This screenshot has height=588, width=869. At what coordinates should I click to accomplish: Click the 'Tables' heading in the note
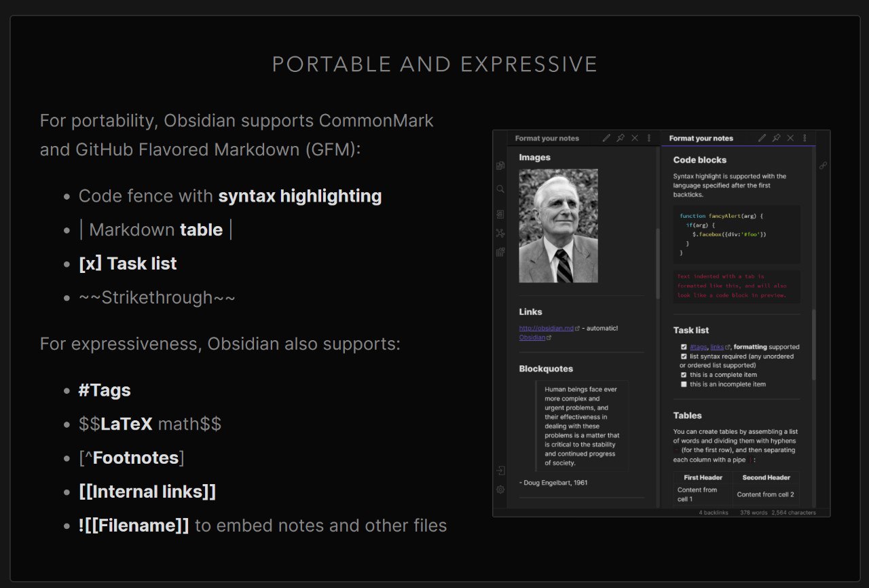tap(688, 416)
